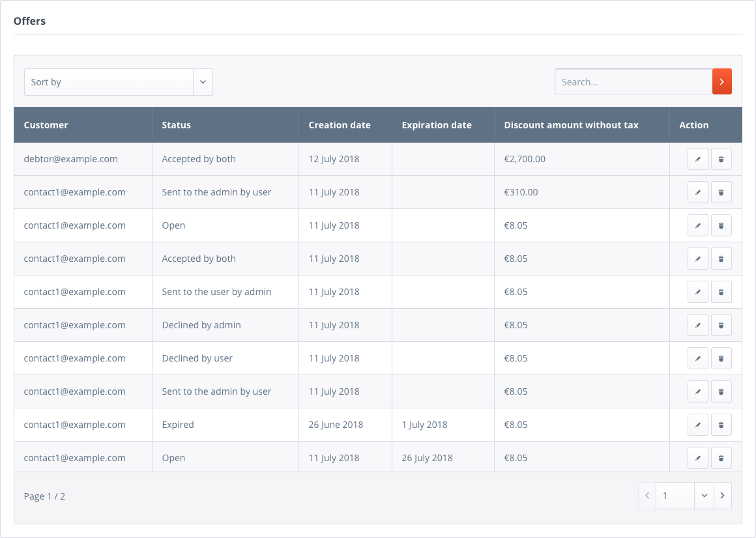
Task: Edit the €310.00 offer
Action: [697, 192]
